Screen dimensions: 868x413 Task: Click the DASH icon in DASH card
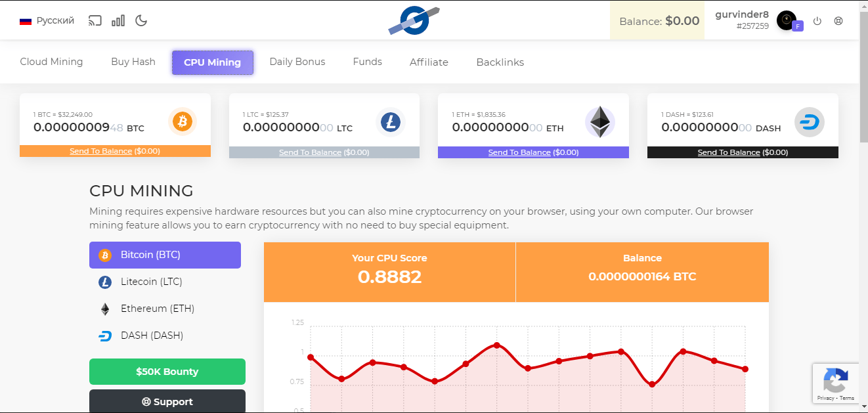coord(809,122)
